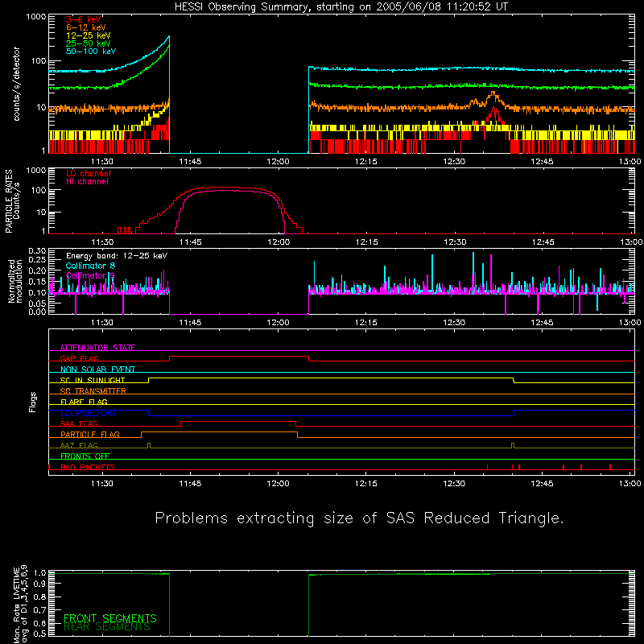Click the LO channel legend label

pos(89,173)
